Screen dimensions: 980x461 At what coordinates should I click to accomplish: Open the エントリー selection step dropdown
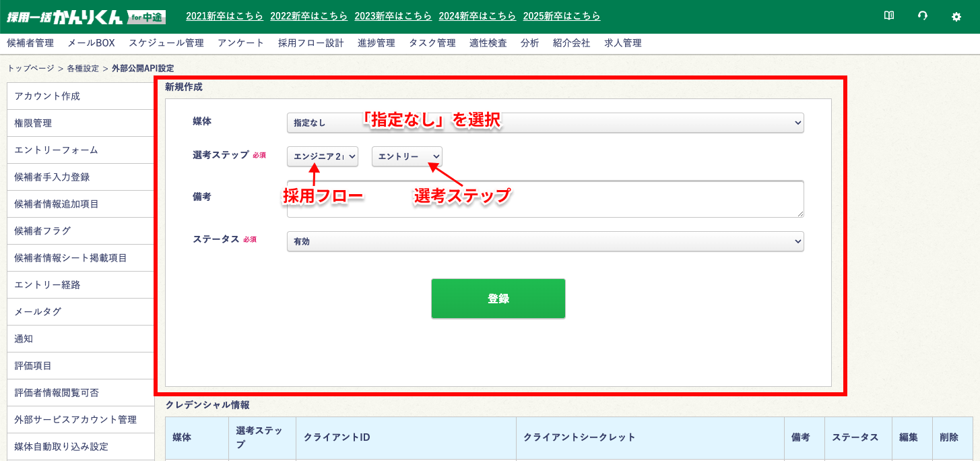407,156
